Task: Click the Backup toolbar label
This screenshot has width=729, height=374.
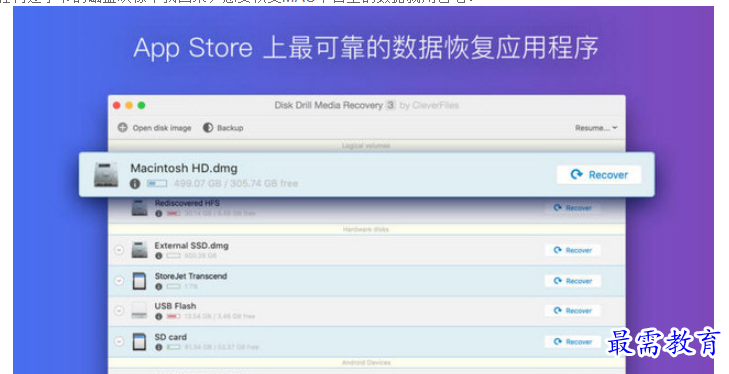Action: coord(230,128)
